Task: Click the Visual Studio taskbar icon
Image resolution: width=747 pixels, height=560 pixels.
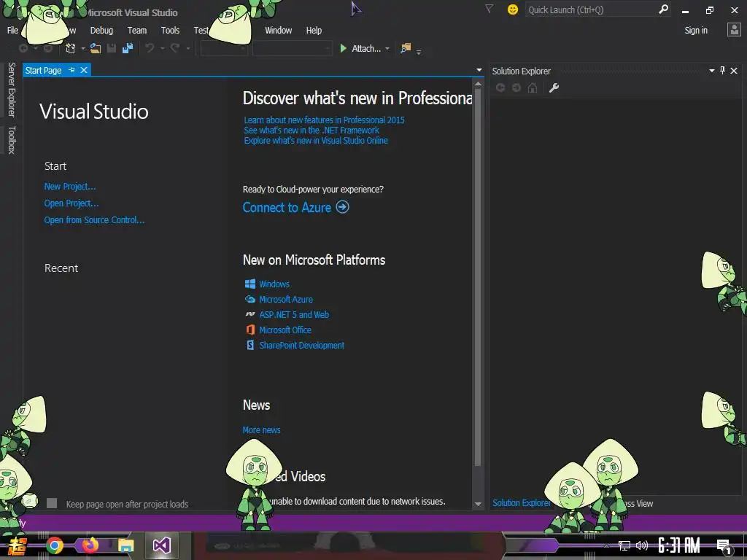Action: point(161,545)
